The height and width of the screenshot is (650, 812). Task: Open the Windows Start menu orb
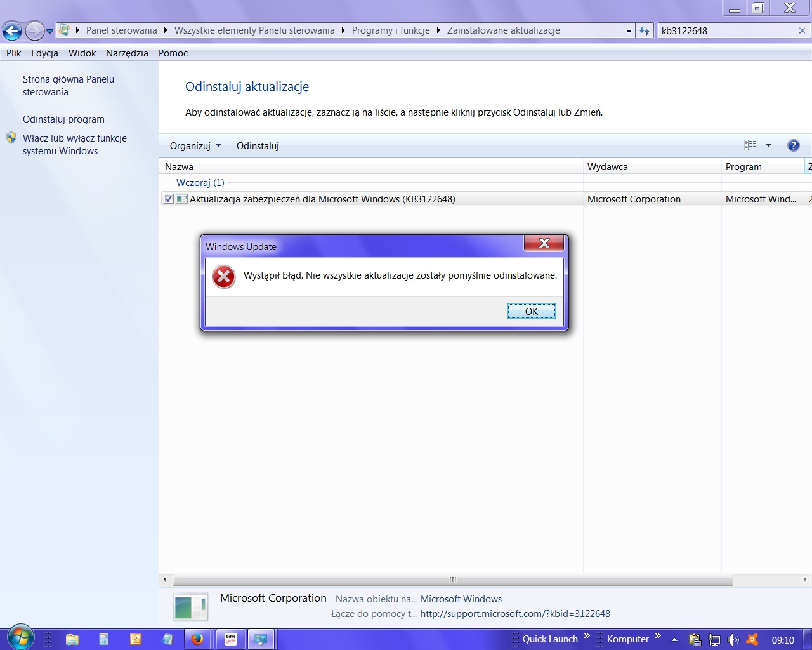(x=20, y=638)
